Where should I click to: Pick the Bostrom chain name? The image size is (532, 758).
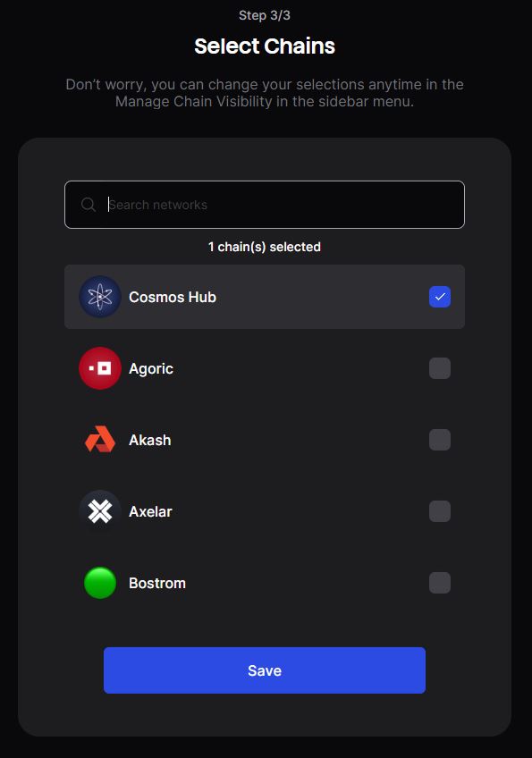click(157, 583)
